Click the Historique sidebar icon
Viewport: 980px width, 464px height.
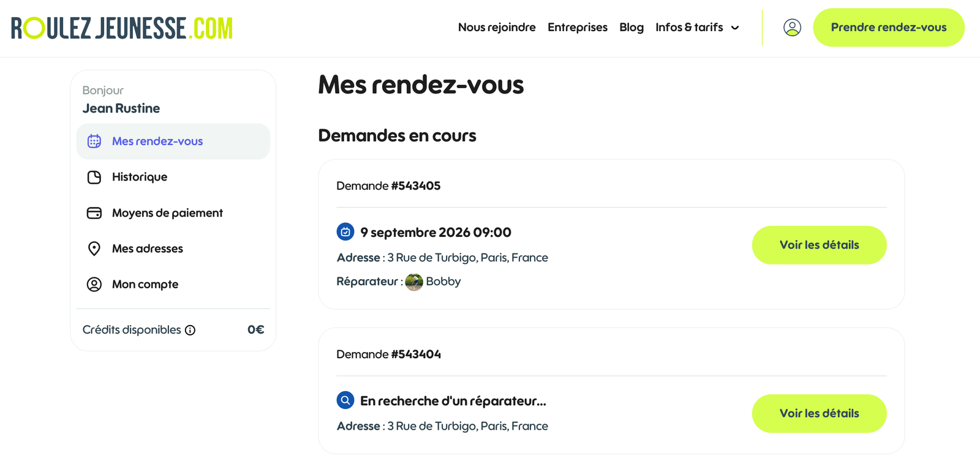(94, 178)
